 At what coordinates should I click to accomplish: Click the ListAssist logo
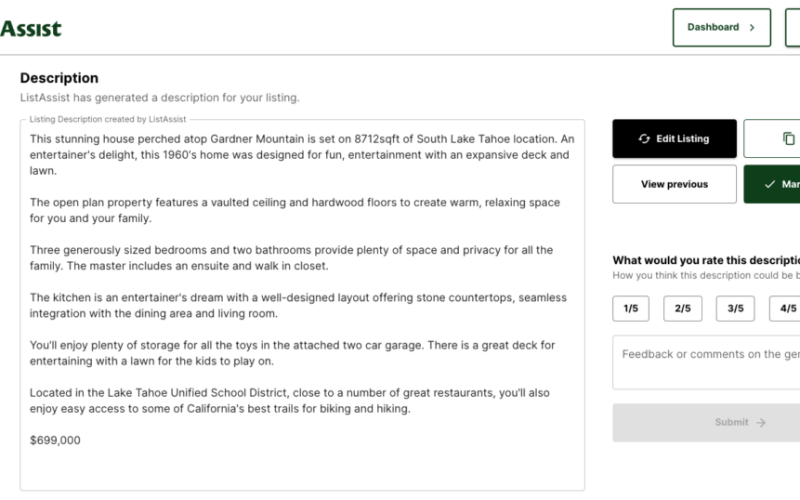(30, 28)
